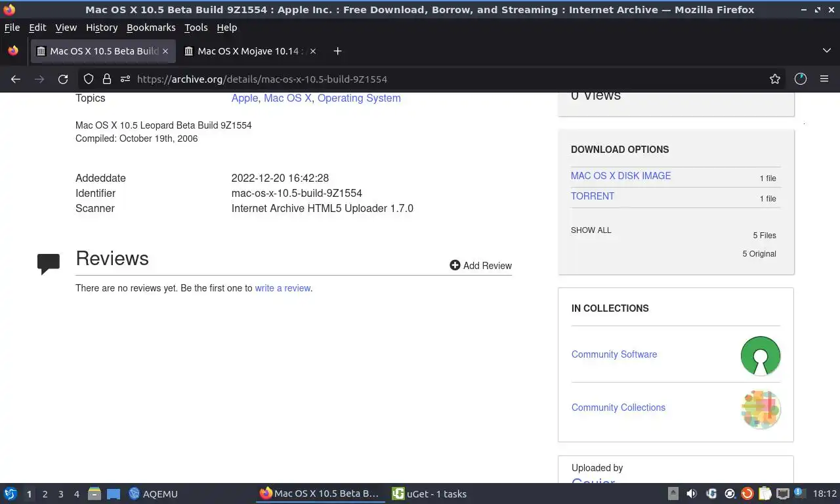Open the system start menu icon
This screenshot has height=504, width=840.
10,493
